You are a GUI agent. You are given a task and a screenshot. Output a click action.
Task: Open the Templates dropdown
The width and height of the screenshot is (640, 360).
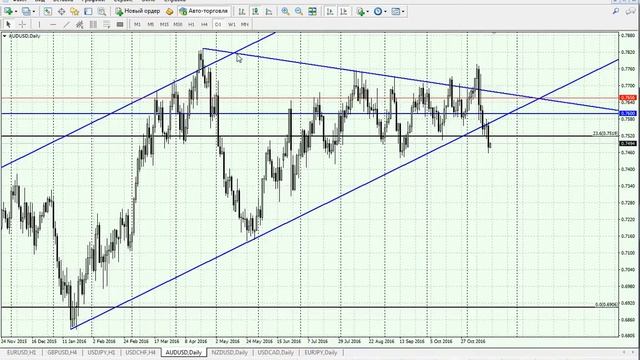pyautogui.click(x=398, y=11)
